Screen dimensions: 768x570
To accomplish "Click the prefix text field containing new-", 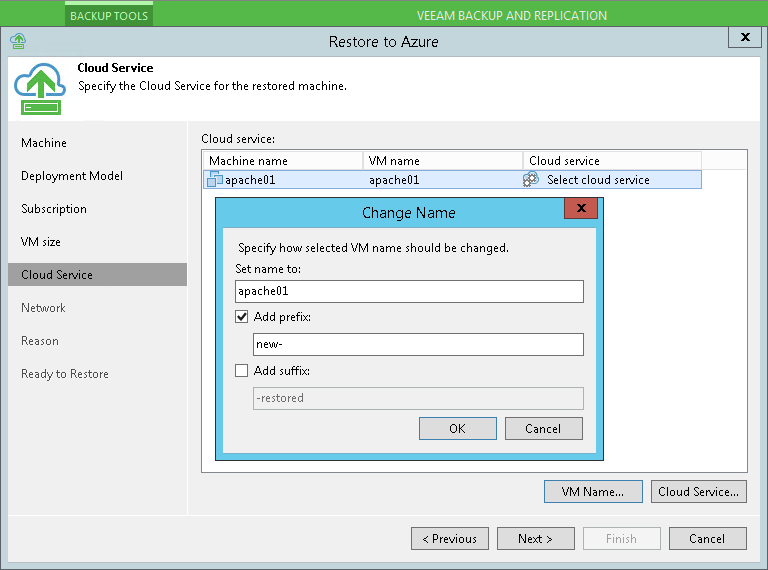I will (418, 344).
